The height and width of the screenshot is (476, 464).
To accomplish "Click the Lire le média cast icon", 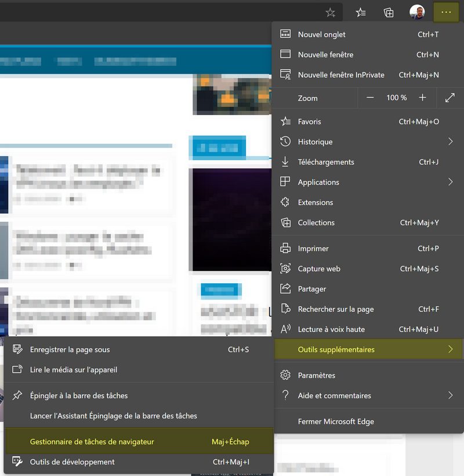I will 17,369.
